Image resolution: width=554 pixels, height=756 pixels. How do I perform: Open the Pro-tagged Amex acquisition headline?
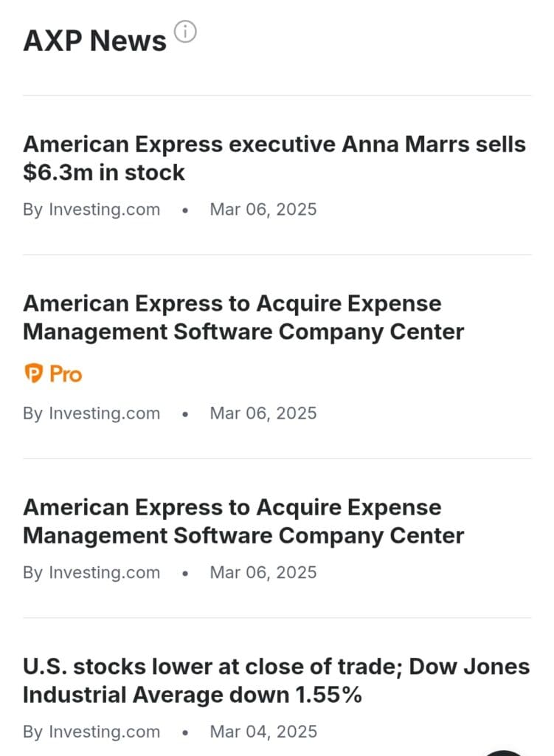point(243,317)
